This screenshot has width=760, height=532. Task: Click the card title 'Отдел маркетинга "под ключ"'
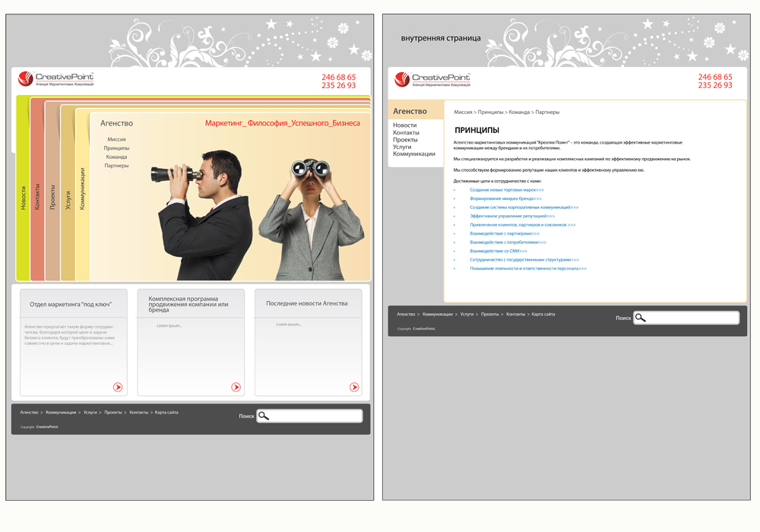(71, 304)
